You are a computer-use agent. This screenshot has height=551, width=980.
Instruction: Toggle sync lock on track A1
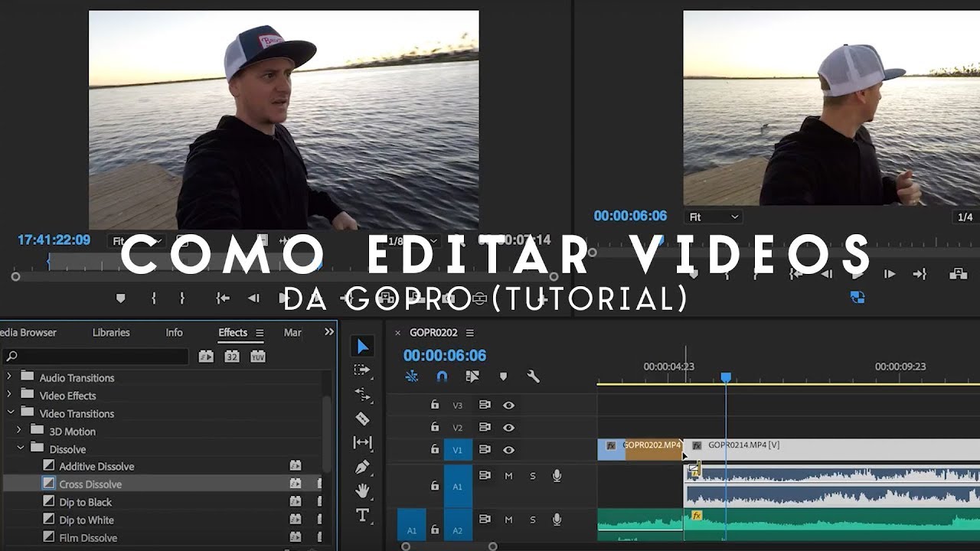pos(485,475)
